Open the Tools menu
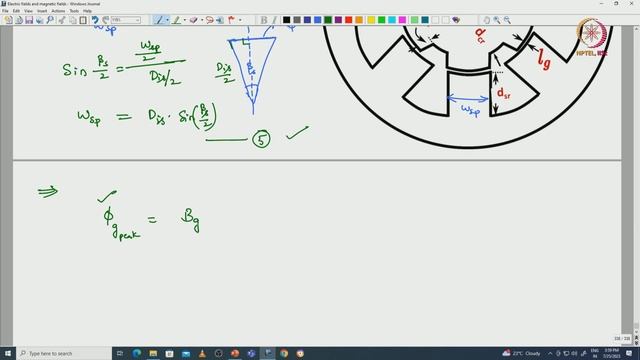The width and height of the screenshot is (640, 360). click(x=74, y=11)
